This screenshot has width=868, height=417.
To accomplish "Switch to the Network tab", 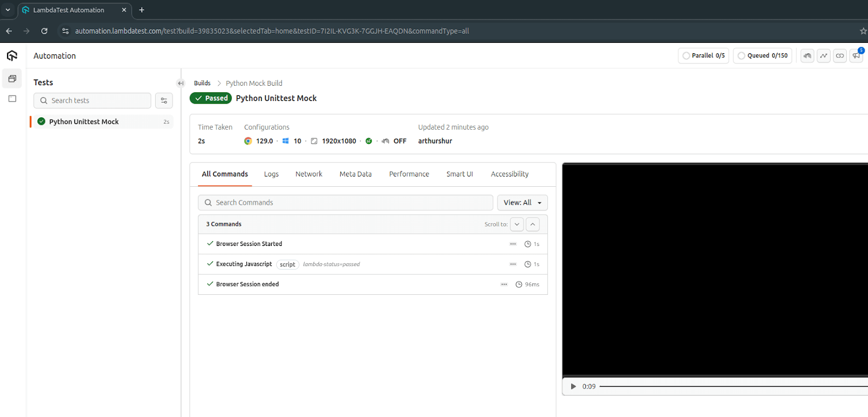I will pos(309,174).
